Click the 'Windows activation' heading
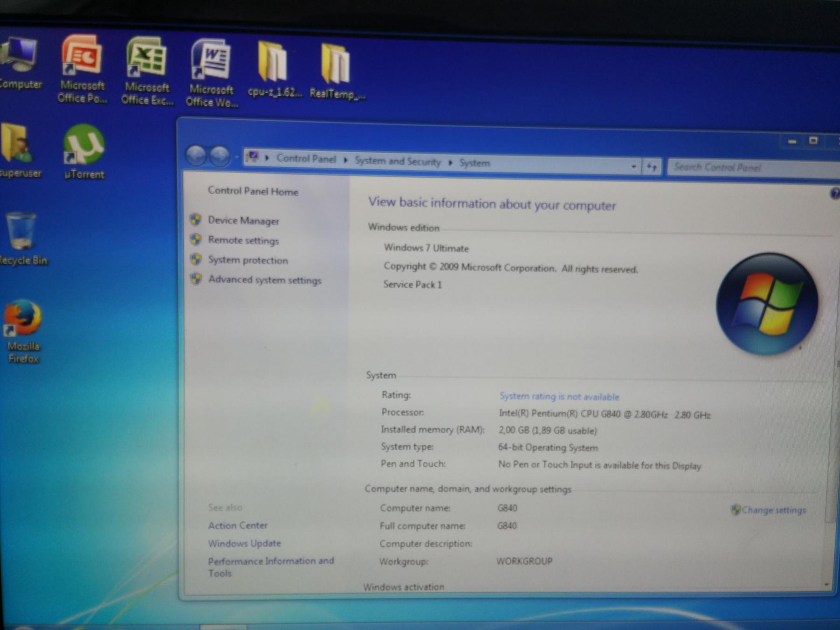This screenshot has height=630, width=840. tap(404, 587)
